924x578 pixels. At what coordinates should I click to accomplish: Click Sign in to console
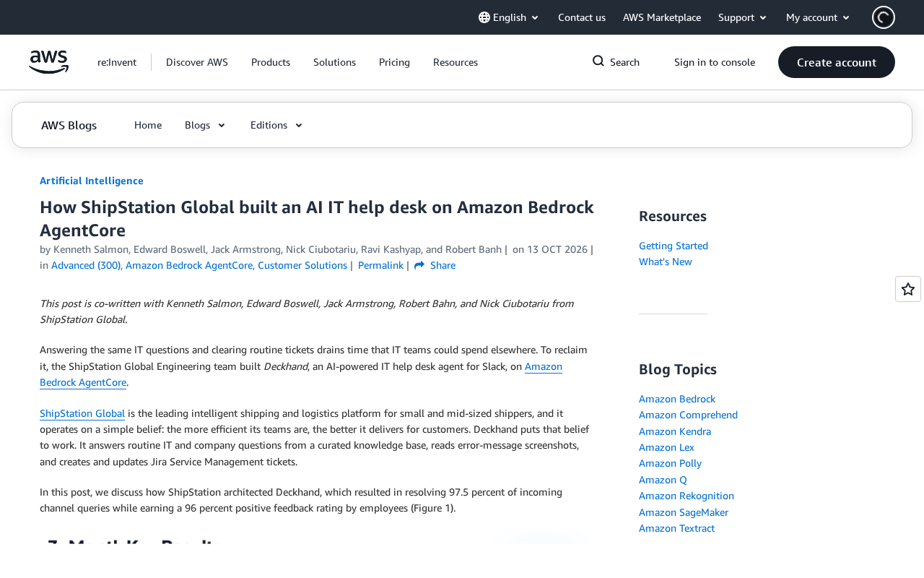715,62
